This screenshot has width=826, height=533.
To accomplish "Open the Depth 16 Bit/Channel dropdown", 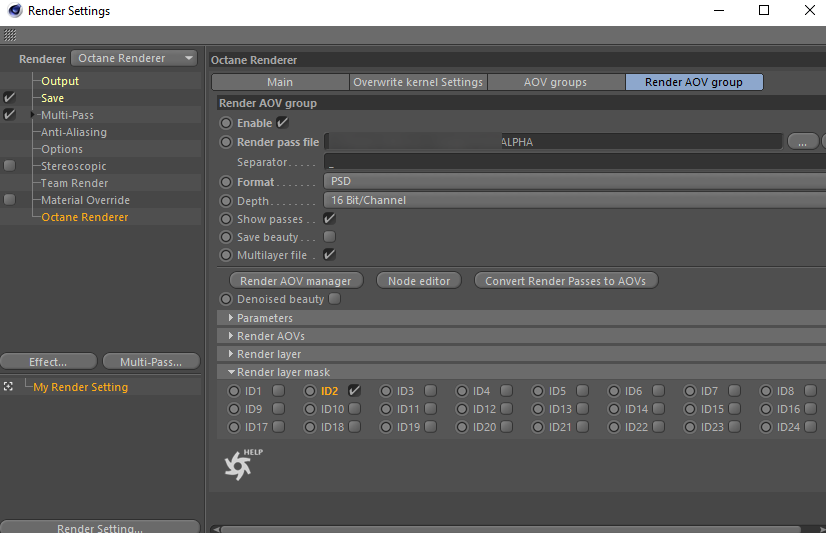I will (x=575, y=200).
